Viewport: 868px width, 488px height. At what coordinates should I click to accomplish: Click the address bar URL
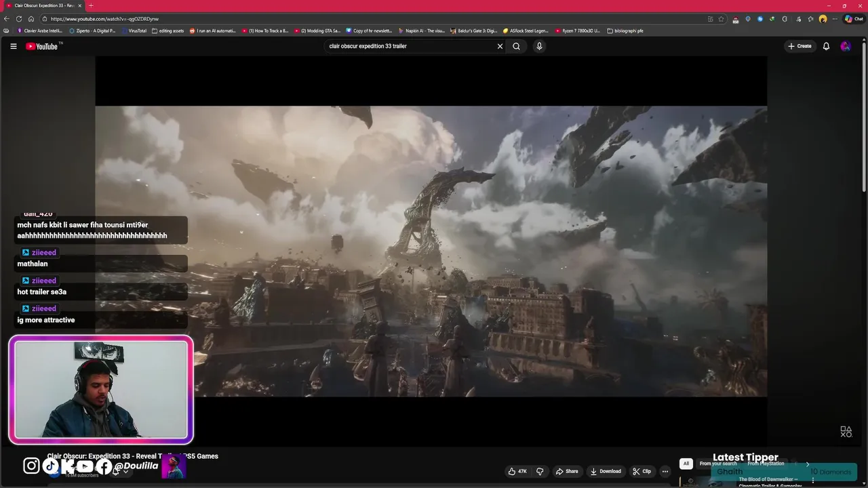(104, 19)
